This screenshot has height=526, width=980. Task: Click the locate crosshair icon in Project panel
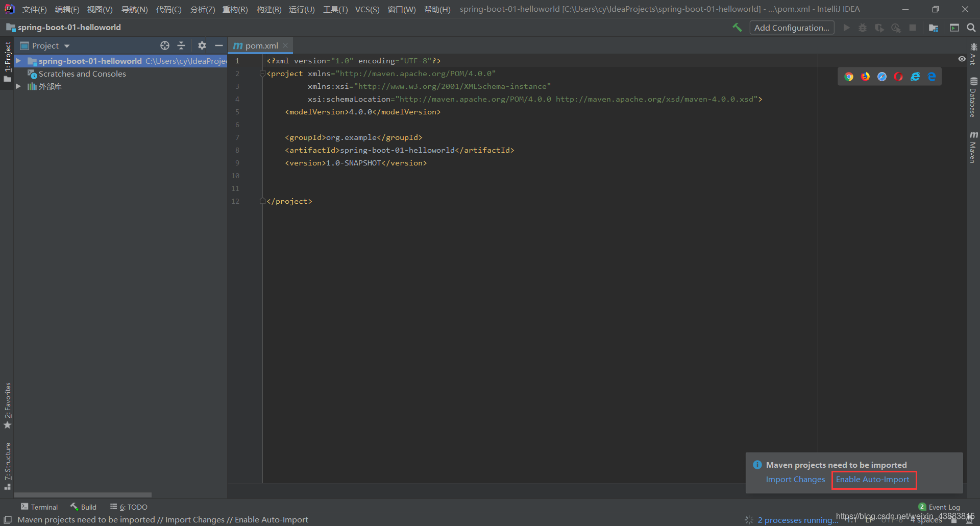point(165,45)
